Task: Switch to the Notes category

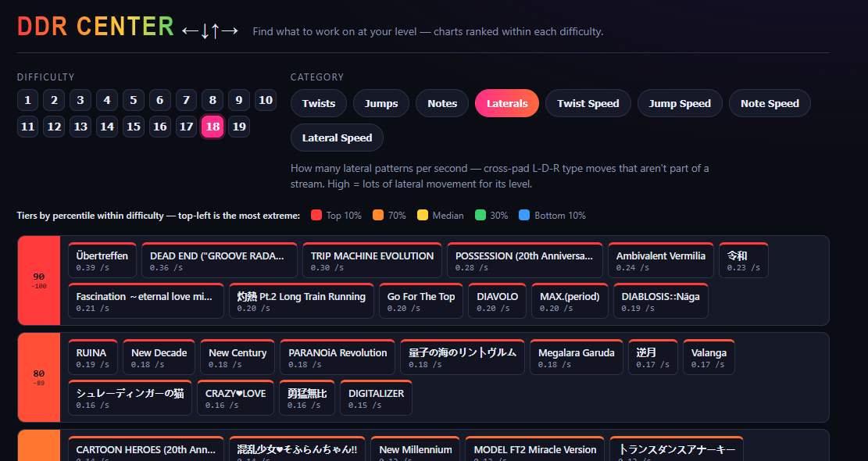Action: (442, 103)
